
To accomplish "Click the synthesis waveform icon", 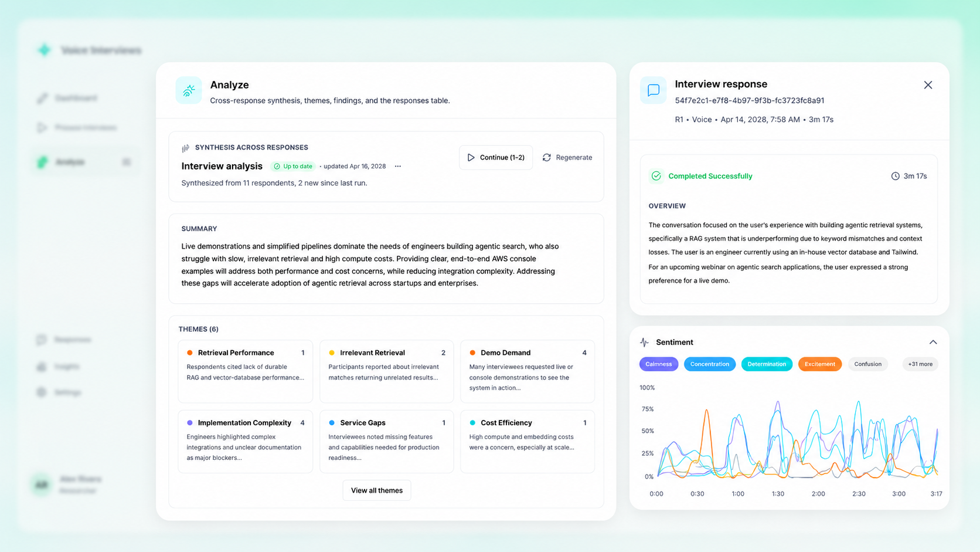I will (185, 148).
